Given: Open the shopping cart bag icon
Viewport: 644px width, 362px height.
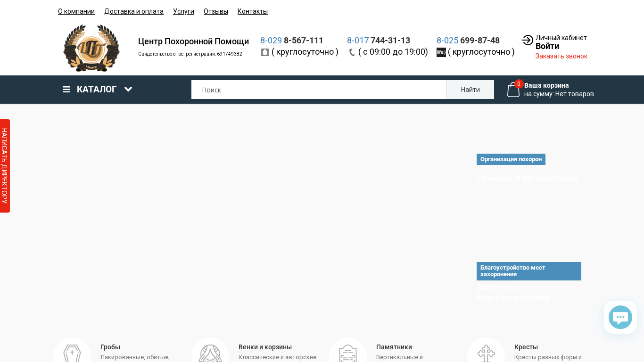Looking at the screenshot, I should [x=513, y=90].
